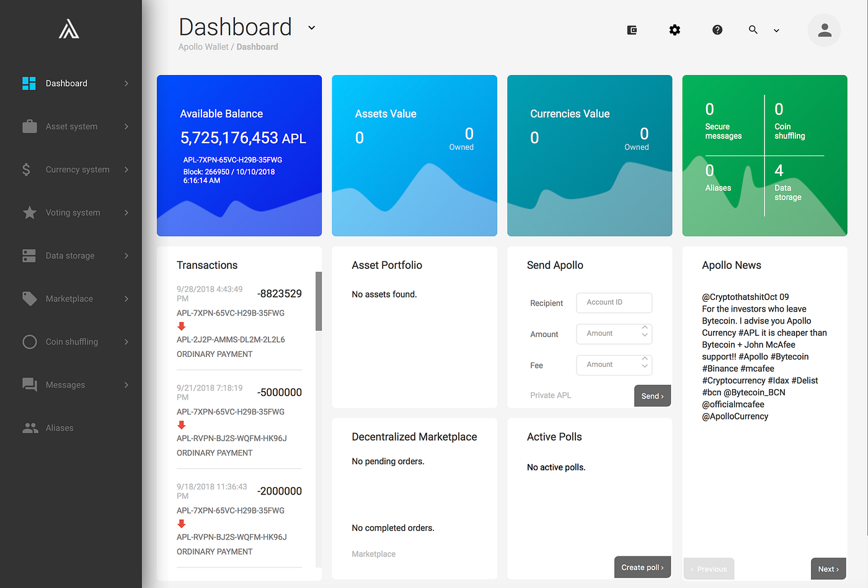Click the red arrow on the -8823529 transaction
This screenshot has width=868, height=588.
[182, 327]
